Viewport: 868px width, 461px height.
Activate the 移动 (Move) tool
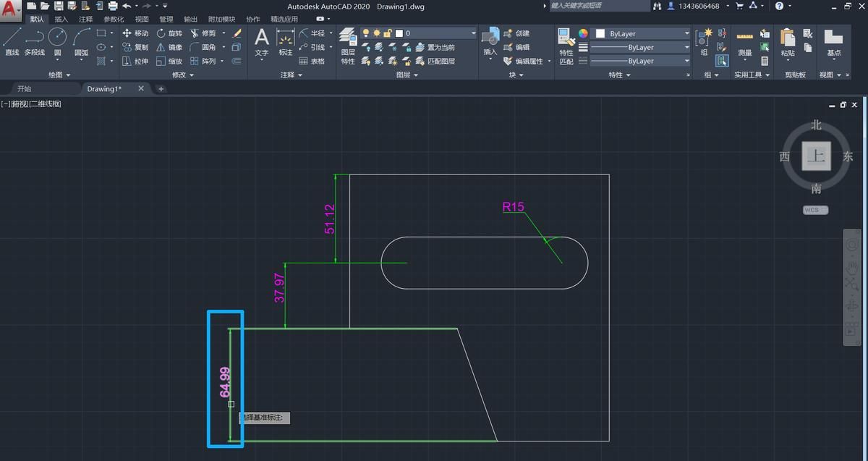pos(137,33)
